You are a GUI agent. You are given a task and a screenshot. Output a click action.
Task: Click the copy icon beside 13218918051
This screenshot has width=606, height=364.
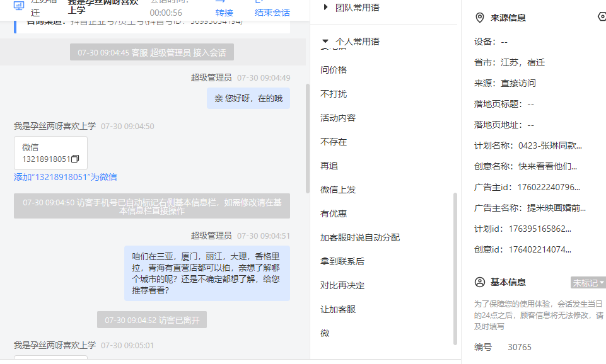(76, 159)
